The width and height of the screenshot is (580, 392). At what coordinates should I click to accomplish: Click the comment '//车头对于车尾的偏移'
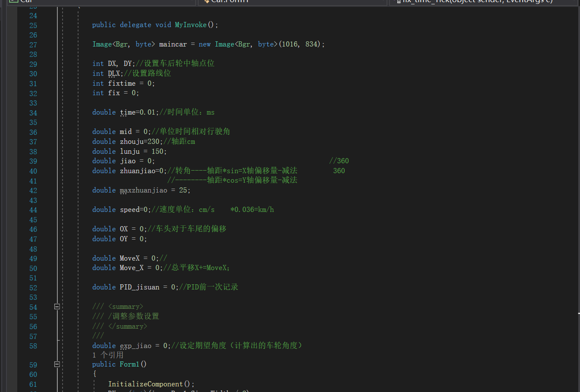187,229
